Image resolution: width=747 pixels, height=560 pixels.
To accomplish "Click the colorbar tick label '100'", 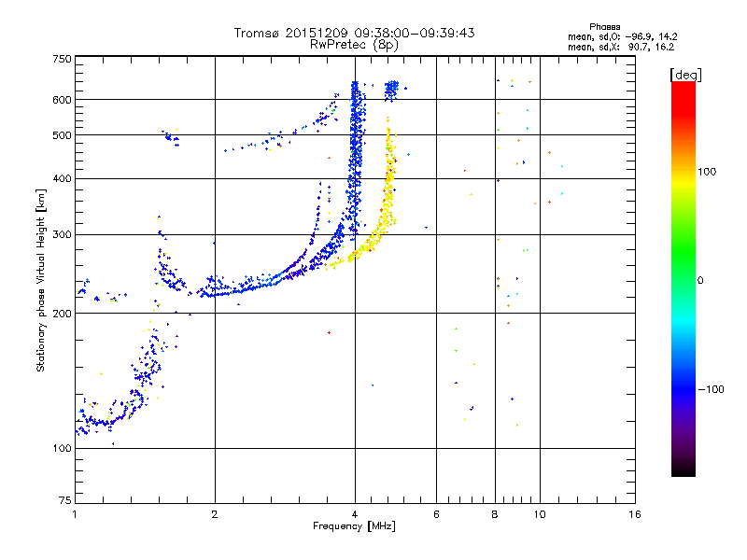I will [707, 172].
